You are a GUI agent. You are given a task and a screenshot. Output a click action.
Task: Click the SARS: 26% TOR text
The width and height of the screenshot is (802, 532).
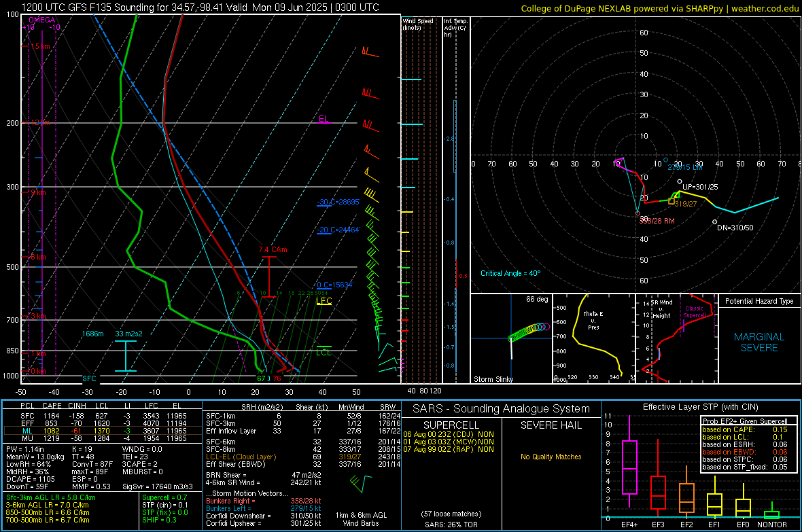tap(451, 525)
